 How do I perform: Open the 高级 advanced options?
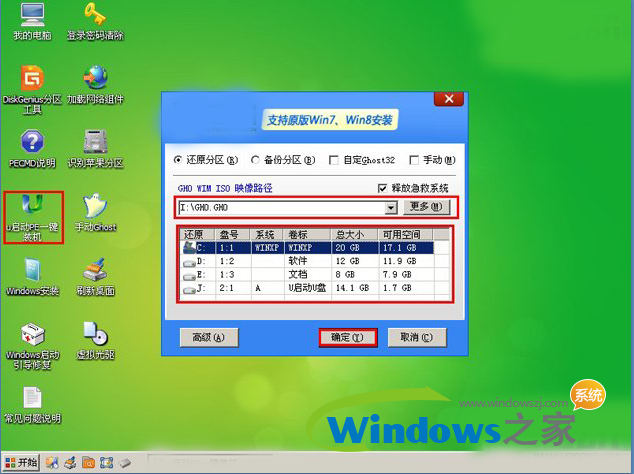(x=209, y=337)
